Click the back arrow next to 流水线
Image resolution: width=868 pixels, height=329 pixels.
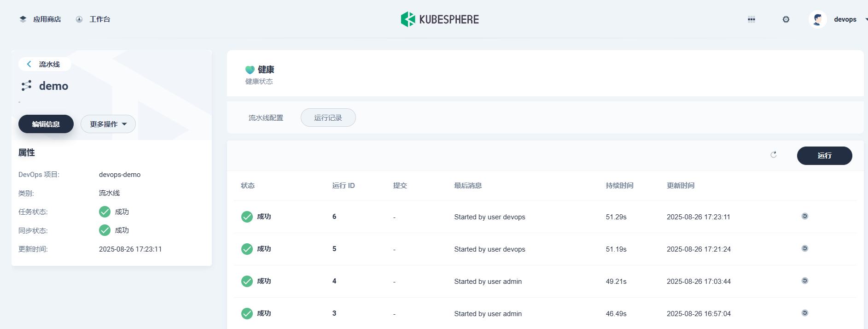pos(29,64)
